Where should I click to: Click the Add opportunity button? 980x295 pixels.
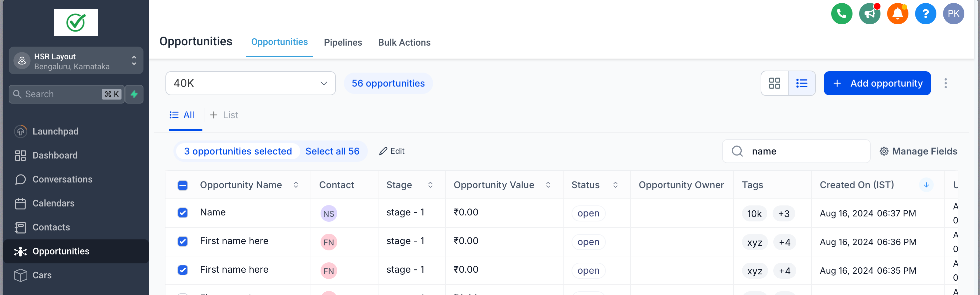(x=877, y=83)
